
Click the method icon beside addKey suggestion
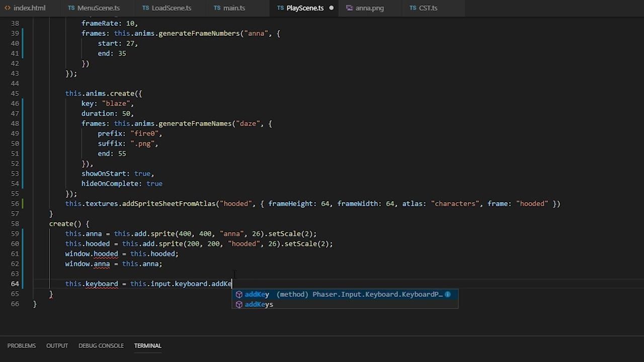coord(239,295)
